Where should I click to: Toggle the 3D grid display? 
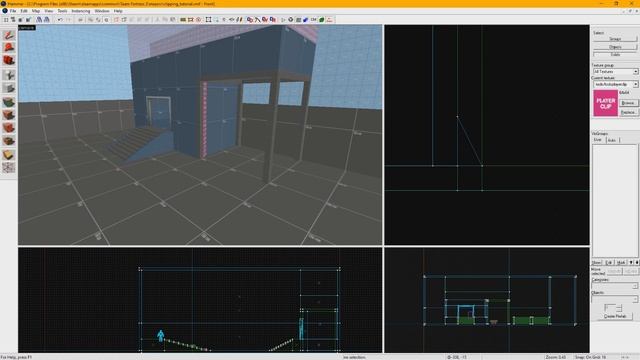point(13,20)
